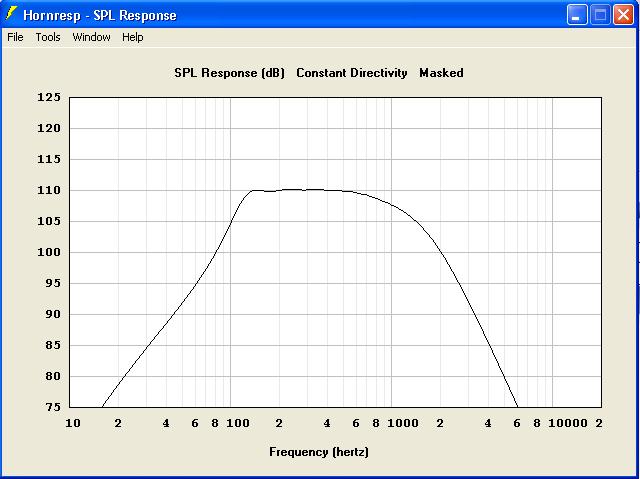Screen dimensions: 640x479
Task: Open the File menu
Action: click(16, 37)
